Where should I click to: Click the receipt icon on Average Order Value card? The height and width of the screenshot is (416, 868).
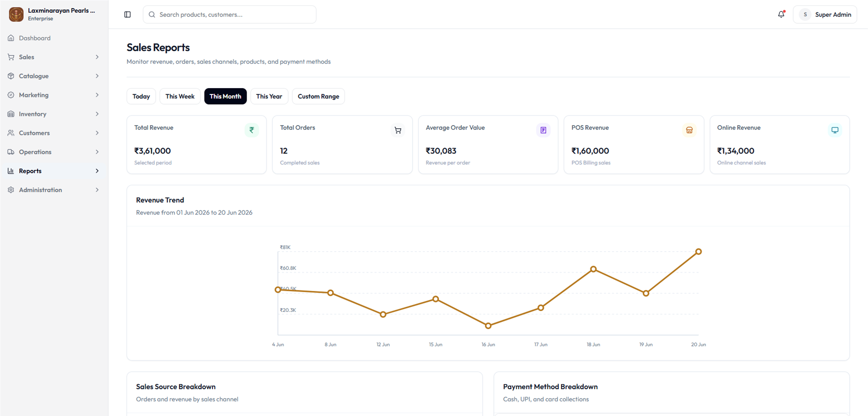[543, 130]
